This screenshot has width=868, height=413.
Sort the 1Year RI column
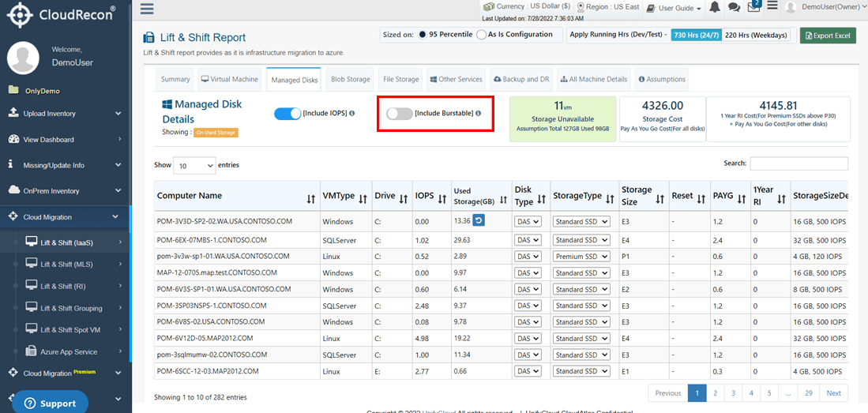point(781,200)
